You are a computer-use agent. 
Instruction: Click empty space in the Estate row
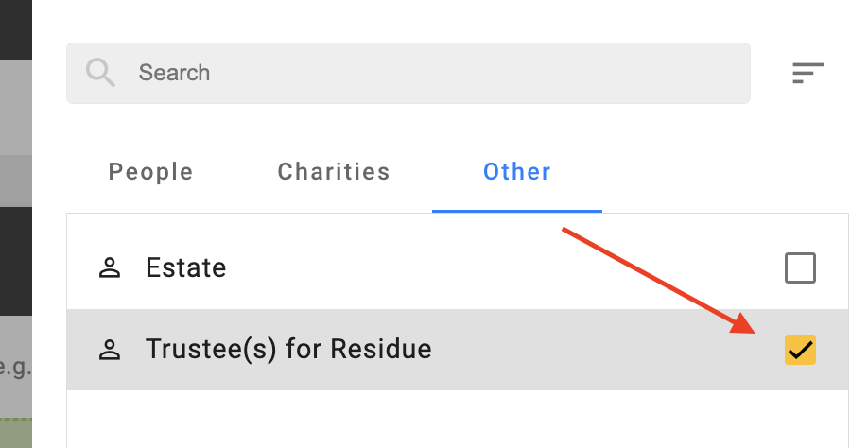498,267
